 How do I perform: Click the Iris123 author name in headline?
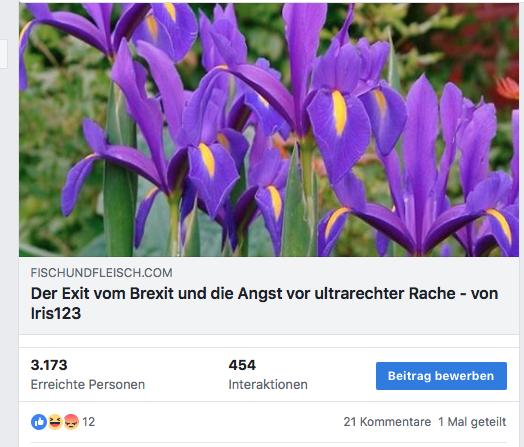point(56,313)
